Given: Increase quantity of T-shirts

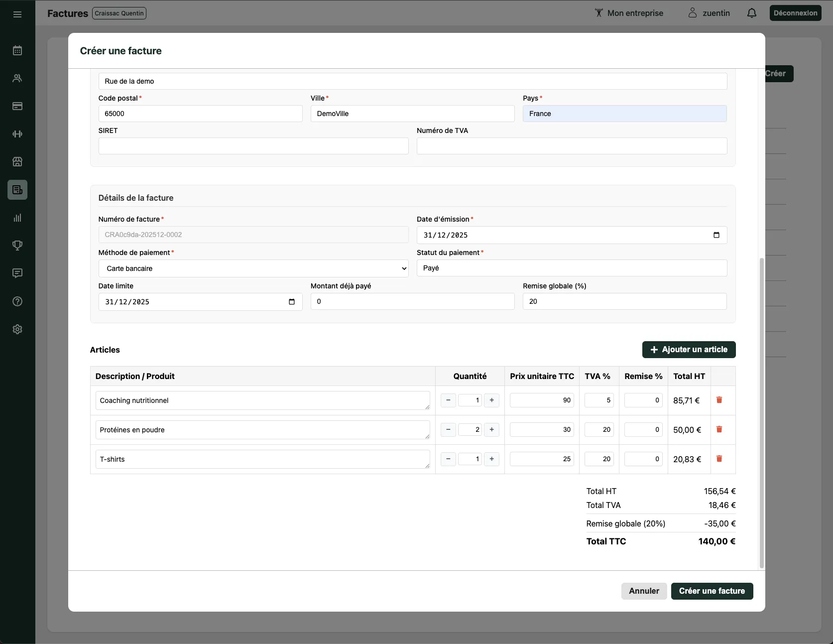Looking at the screenshot, I should pyautogui.click(x=491, y=459).
